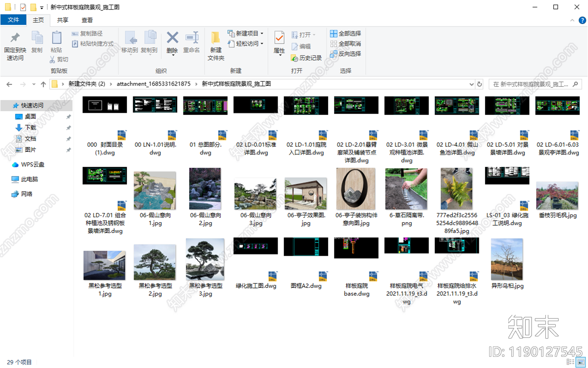Switch to details view in status bar
Image resolution: width=588 pixels, height=368 pixels.
click(x=571, y=362)
